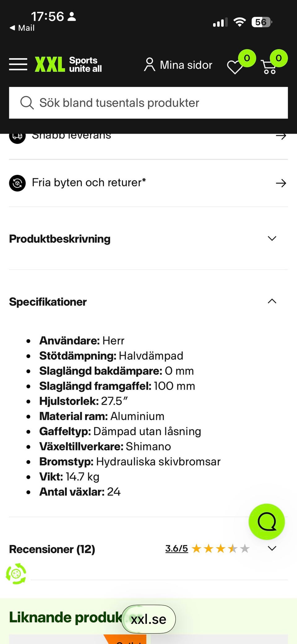This screenshot has width=297, height=644.
Task: Open the wishlist heart icon
Action: [235, 67]
